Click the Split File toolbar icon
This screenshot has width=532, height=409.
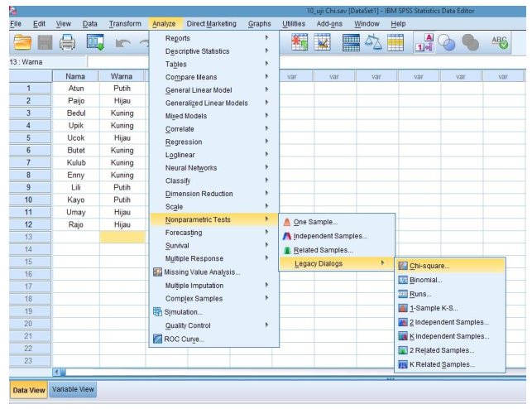pyautogui.click(x=351, y=43)
